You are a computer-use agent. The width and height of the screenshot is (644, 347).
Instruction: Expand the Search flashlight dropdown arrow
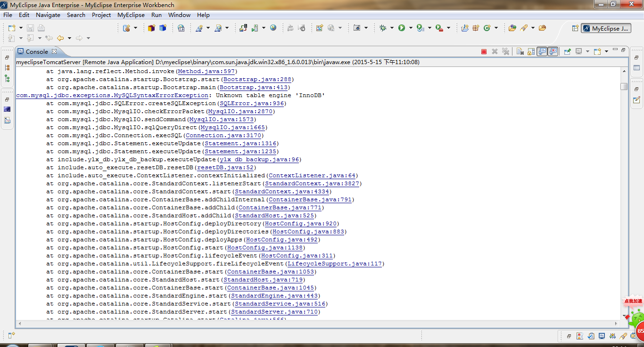(533, 28)
